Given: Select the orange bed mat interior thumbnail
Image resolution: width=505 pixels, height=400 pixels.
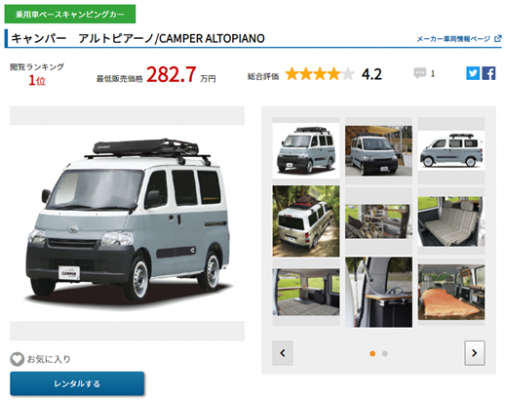Looking at the screenshot, I should (451, 292).
